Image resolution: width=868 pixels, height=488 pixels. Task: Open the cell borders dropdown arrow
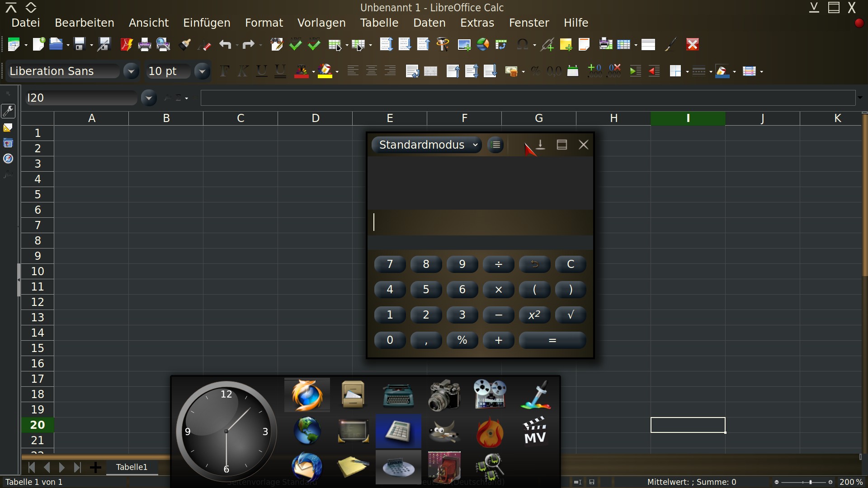687,71
